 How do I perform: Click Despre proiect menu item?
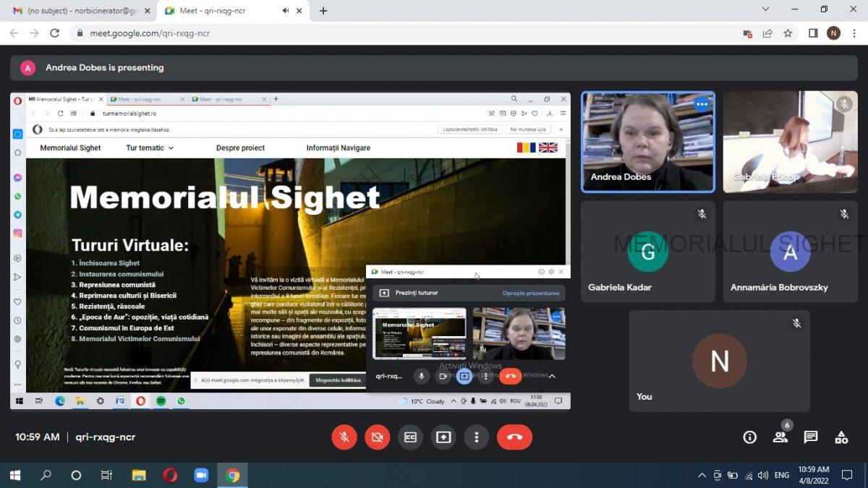(240, 147)
